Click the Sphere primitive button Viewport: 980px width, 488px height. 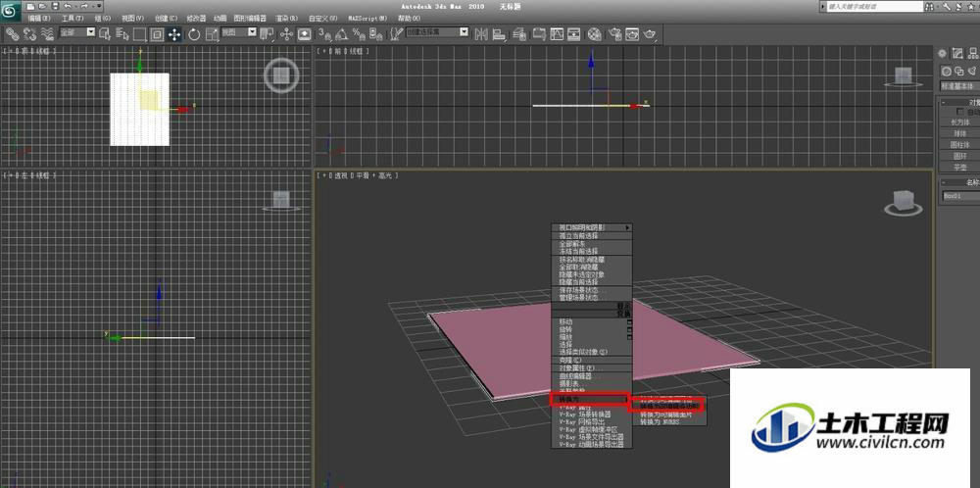960,133
